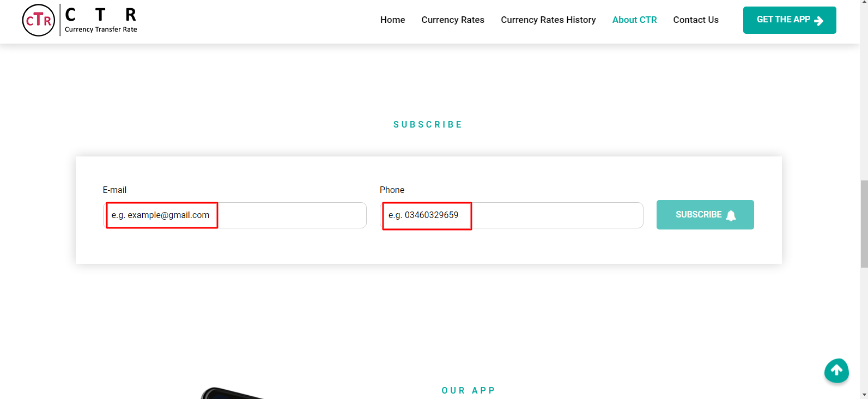Click the SUBSCRIBE section heading text

(428, 125)
